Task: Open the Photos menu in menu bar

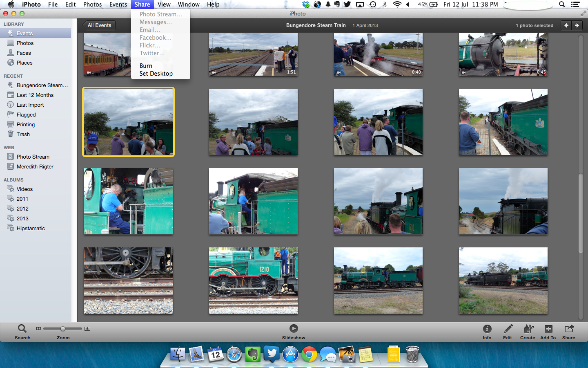Action: (x=92, y=4)
